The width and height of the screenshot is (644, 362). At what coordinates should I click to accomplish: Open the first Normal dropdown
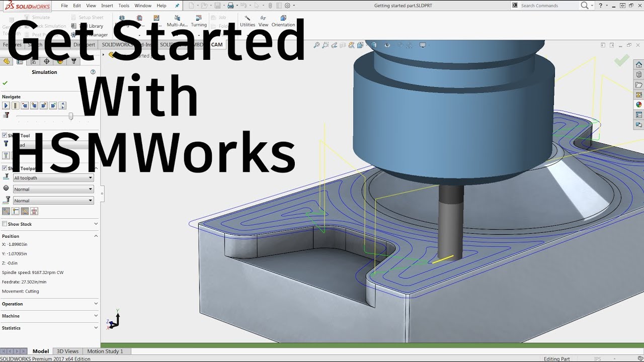53,189
